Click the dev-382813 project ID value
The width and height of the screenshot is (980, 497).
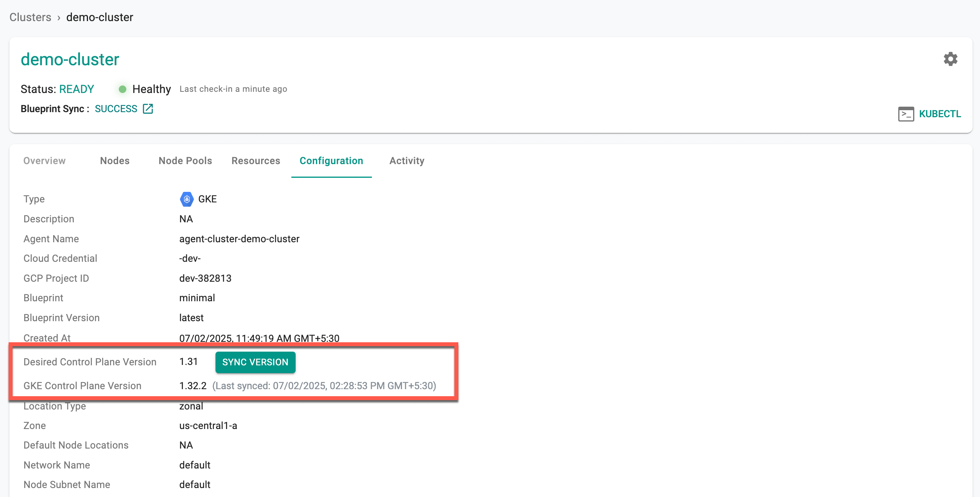[x=205, y=278]
